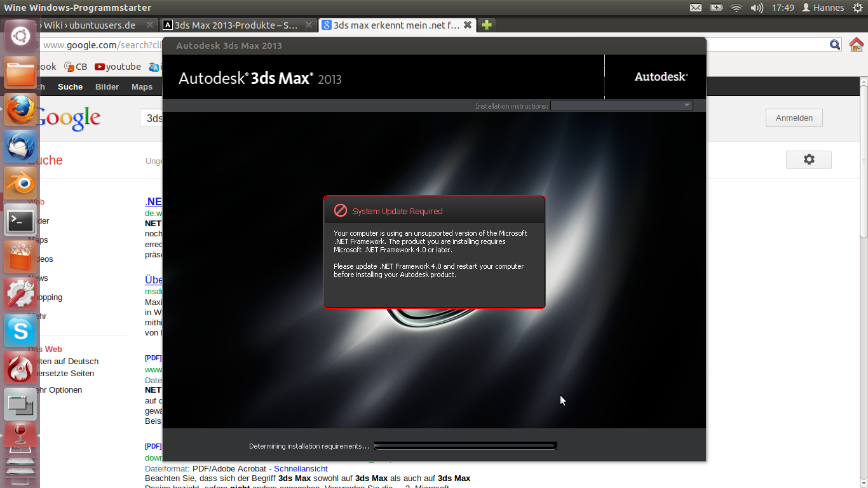Click the Firefox home button
Viewport: 868px width, 488px height.
coord(857,44)
